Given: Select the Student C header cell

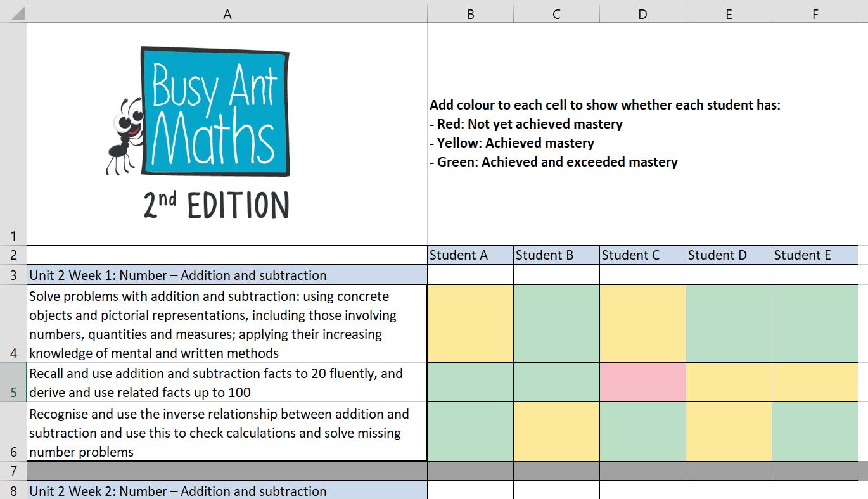Looking at the screenshot, I should (x=642, y=255).
